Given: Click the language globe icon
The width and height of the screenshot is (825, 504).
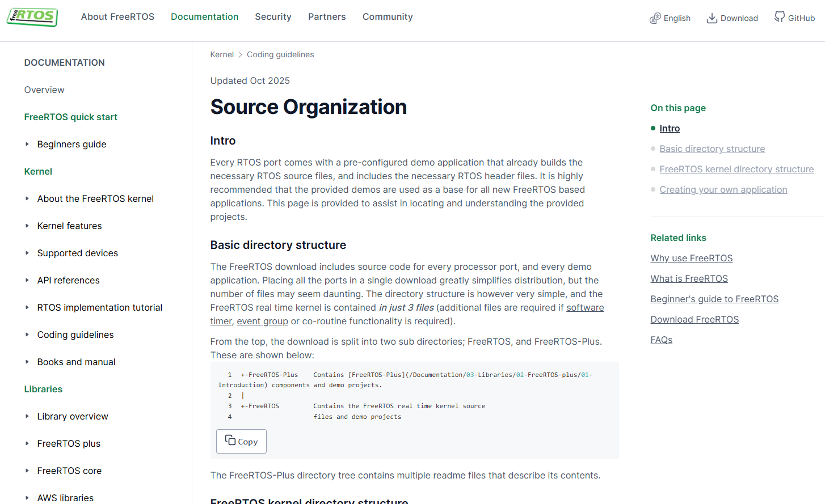Looking at the screenshot, I should (655, 18).
